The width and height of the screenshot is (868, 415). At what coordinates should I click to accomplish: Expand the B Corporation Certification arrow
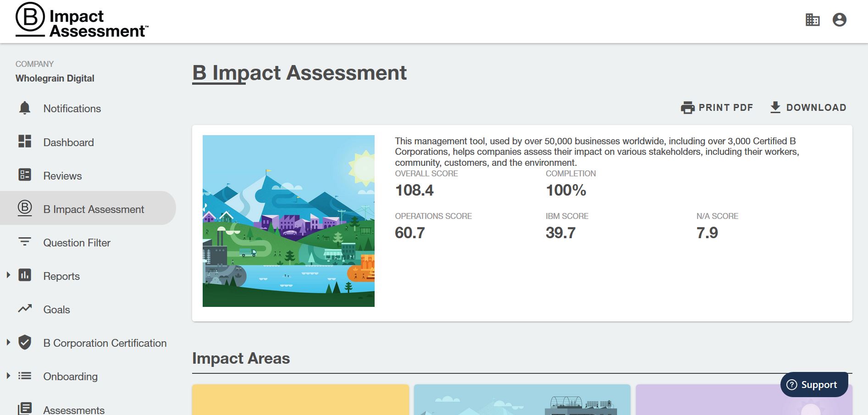(x=8, y=342)
